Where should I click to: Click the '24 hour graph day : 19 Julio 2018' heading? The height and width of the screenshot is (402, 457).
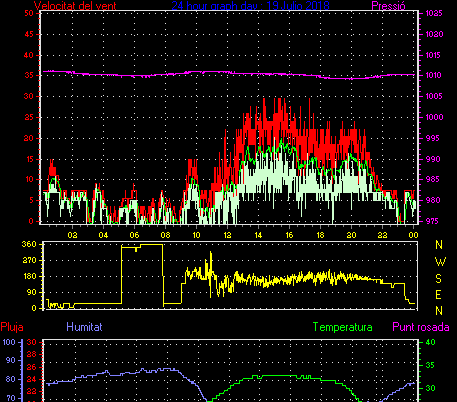click(x=250, y=5)
